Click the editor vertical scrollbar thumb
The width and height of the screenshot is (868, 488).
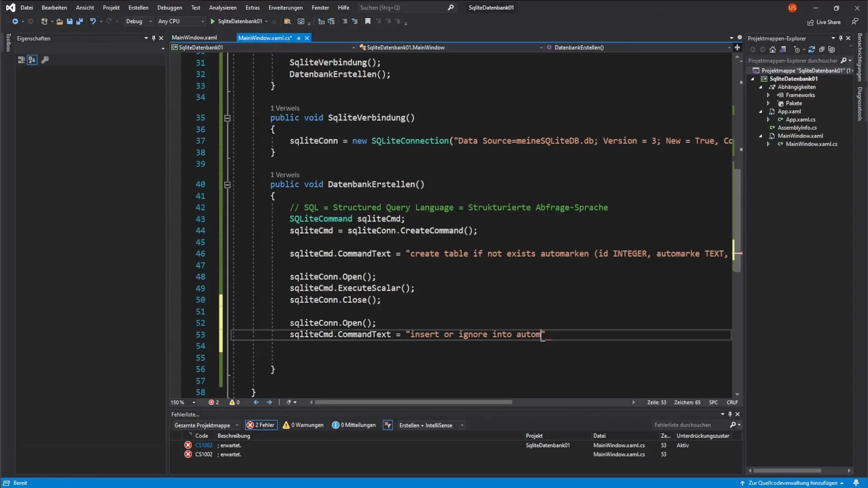pos(737,220)
